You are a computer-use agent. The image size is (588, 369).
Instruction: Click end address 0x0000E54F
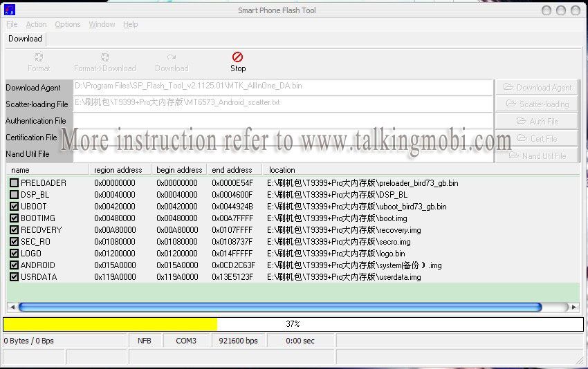click(x=232, y=183)
